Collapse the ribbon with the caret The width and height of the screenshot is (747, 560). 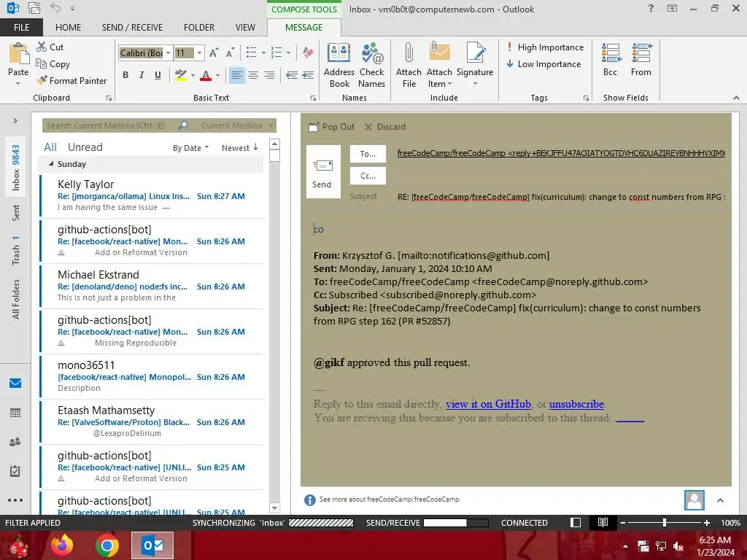pyautogui.click(x=736, y=98)
